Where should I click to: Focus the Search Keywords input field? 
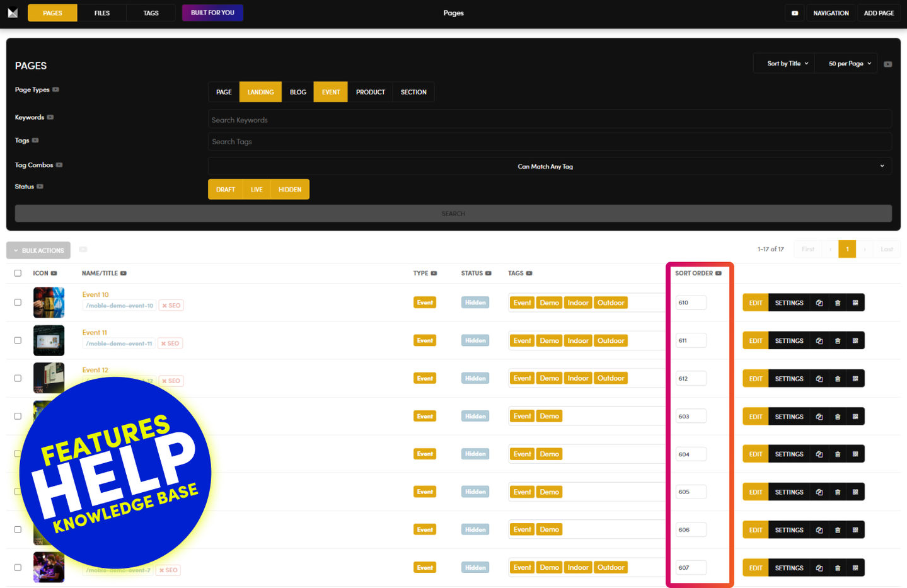(549, 120)
